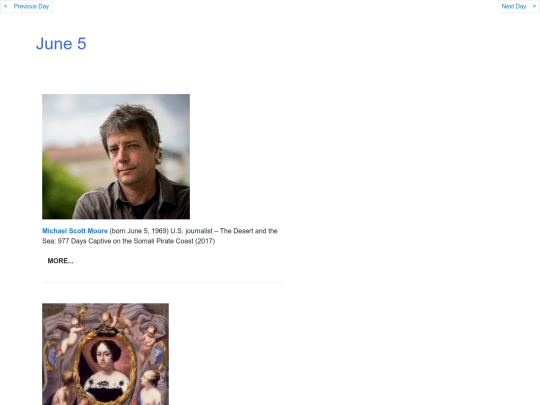Open Michael Scott Moore portrait photo

(116, 157)
